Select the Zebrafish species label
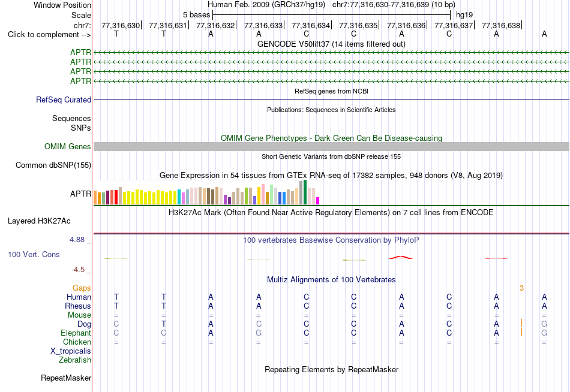This screenshot has height=392, width=570. pyautogui.click(x=75, y=360)
